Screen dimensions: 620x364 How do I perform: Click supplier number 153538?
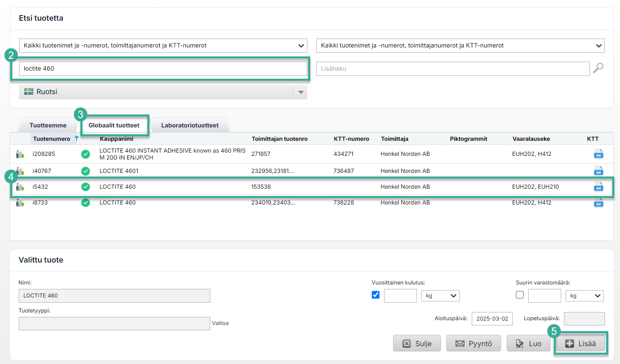pos(261,187)
